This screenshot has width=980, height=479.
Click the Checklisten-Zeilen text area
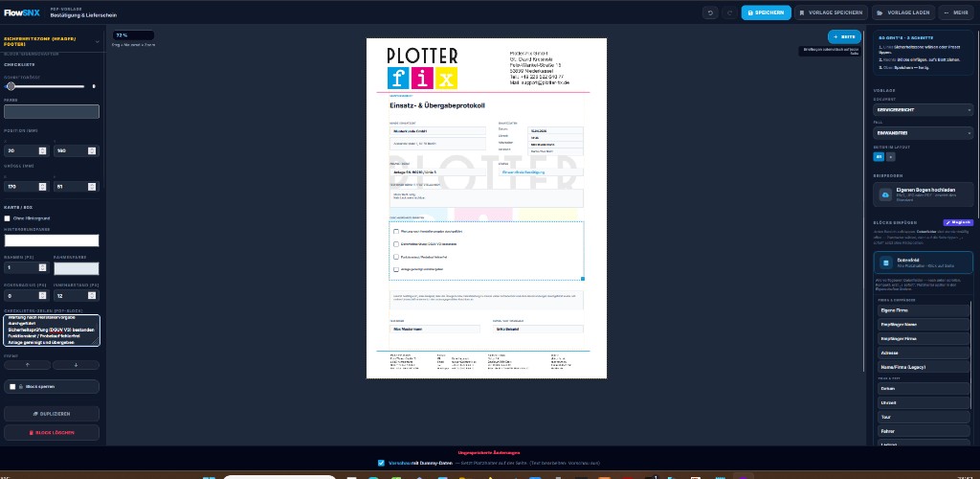point(52,331)
